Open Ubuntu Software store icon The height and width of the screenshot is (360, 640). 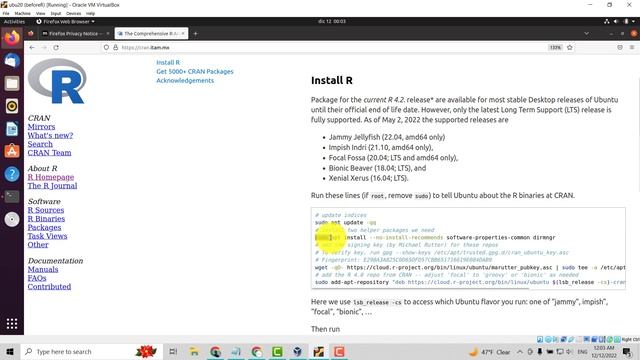click(x=12, y=151)
